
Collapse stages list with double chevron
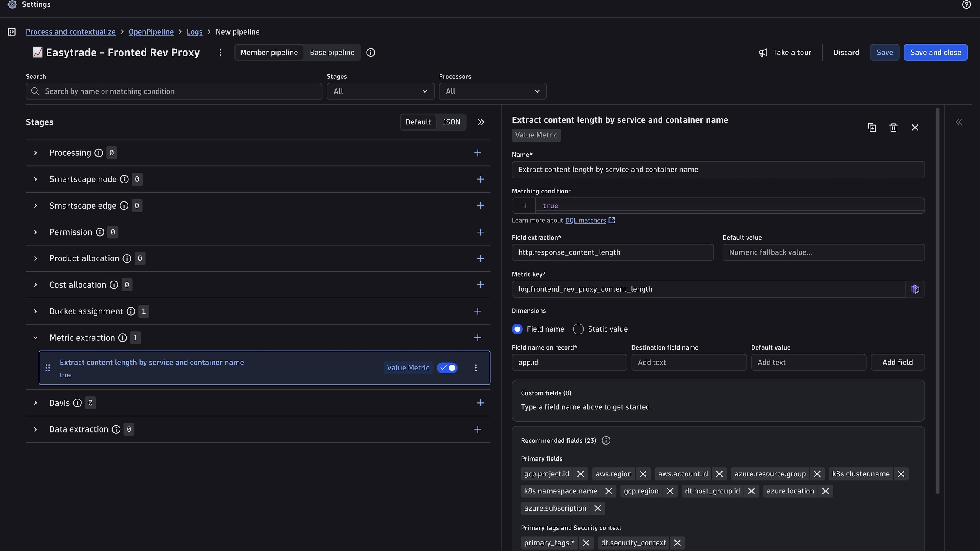(481, 122)
